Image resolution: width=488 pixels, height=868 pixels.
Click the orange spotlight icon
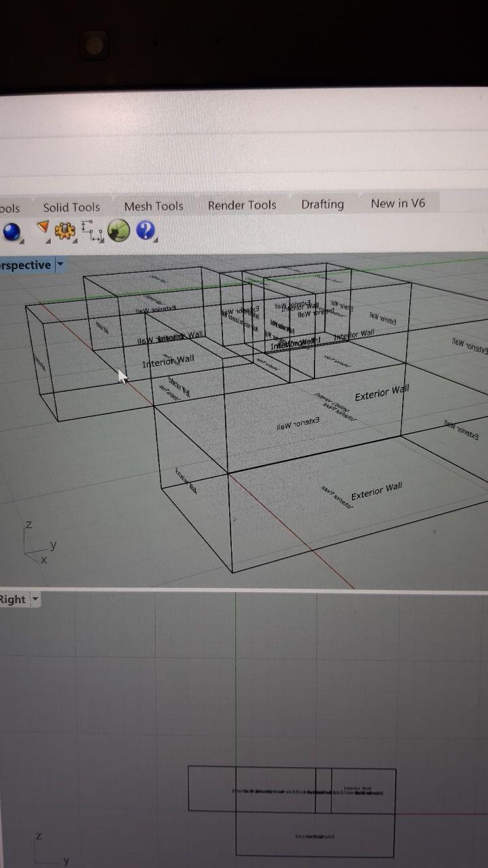(43, 229)
